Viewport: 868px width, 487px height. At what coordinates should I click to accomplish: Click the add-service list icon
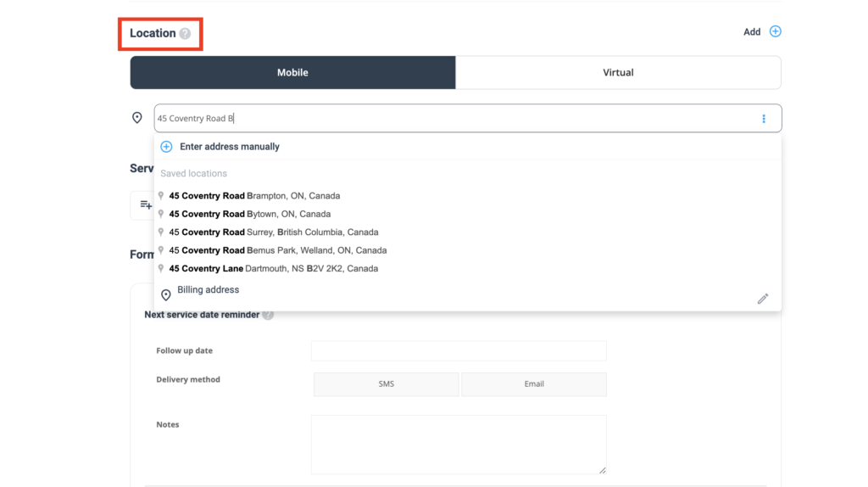(146, 205)
